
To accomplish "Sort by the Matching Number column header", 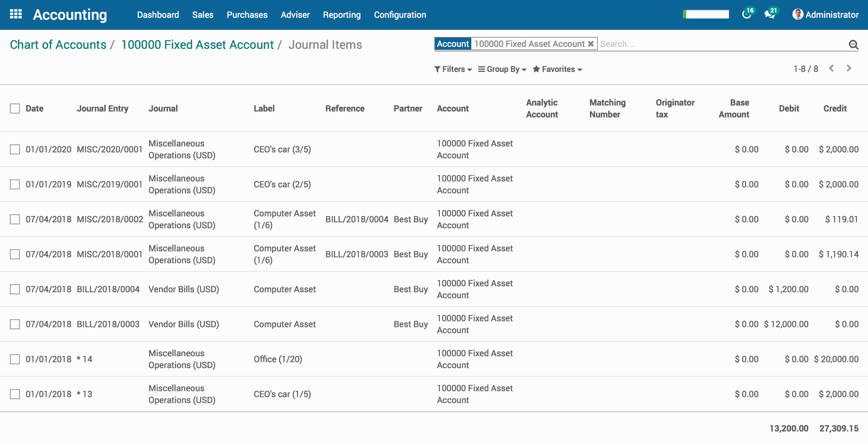I will pos(607,109).
